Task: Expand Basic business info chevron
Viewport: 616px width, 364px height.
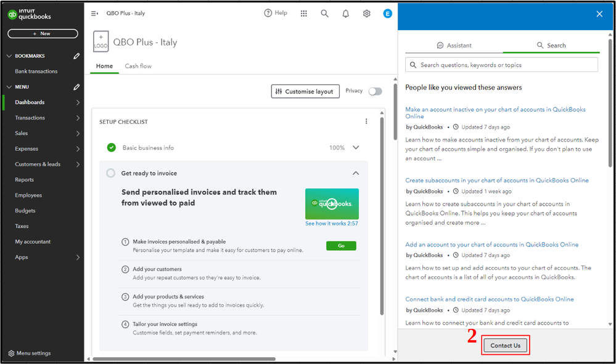Action: click(356, 147)
